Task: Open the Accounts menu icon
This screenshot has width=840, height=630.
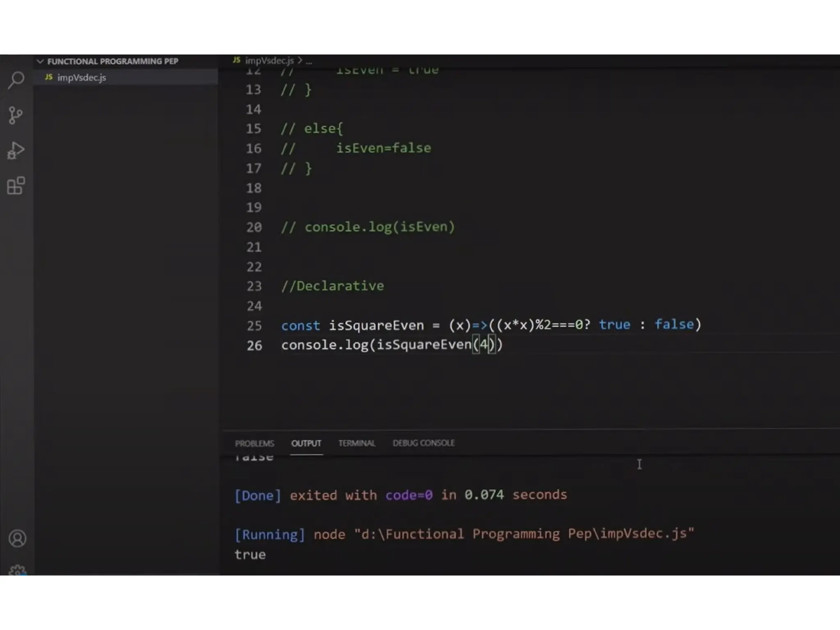Action: [x=17, y=538]
